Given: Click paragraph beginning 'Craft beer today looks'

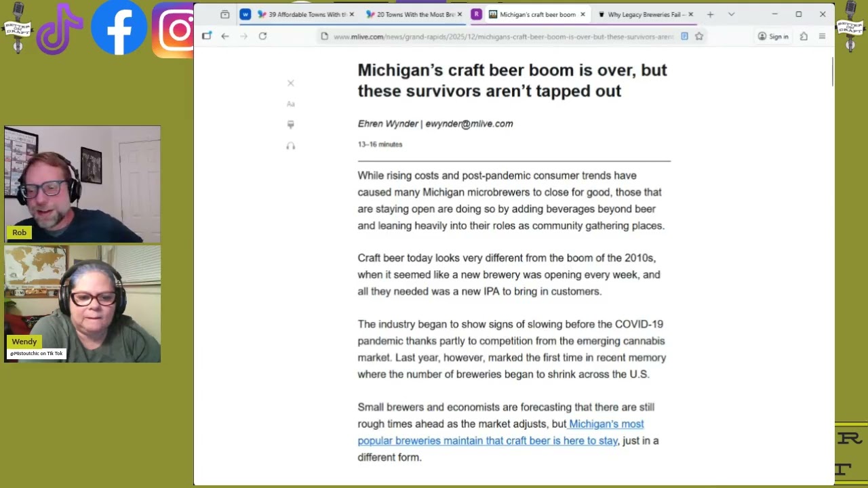Looking at the screenshot, I should click(x=509, y=274).
